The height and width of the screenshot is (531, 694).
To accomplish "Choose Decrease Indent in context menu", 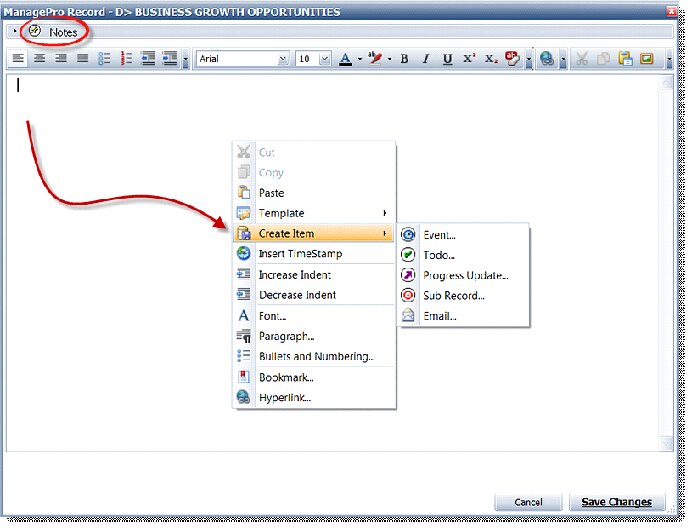I will (314, 295).
